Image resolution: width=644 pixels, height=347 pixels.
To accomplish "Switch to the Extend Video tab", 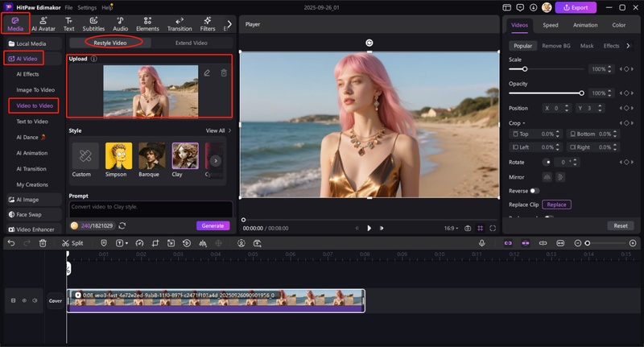I will pos(191,43).
